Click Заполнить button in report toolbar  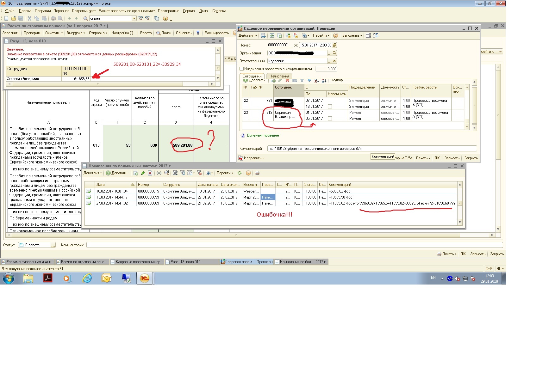pyautogui.click(x=11, y=33)
